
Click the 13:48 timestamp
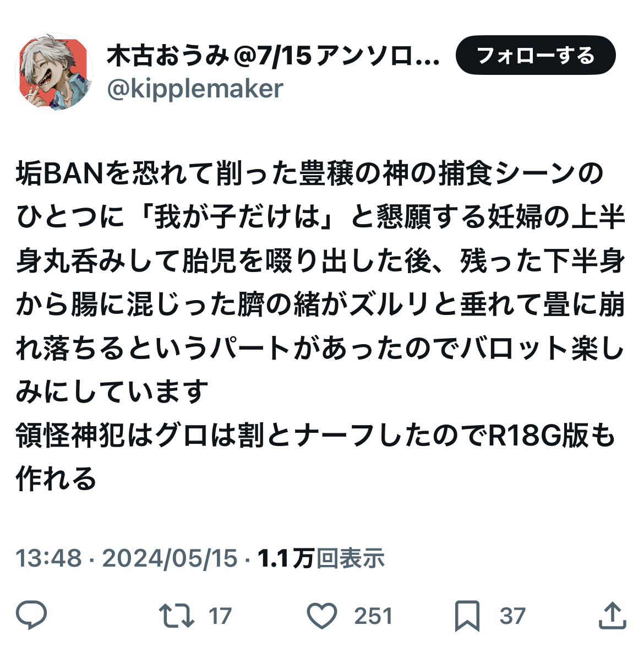(48, 558)
